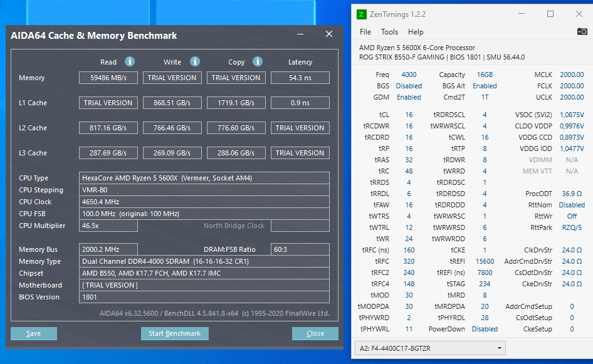Click the CPU Type field HexaCore AMD Ryzen

tap(204, 178)
